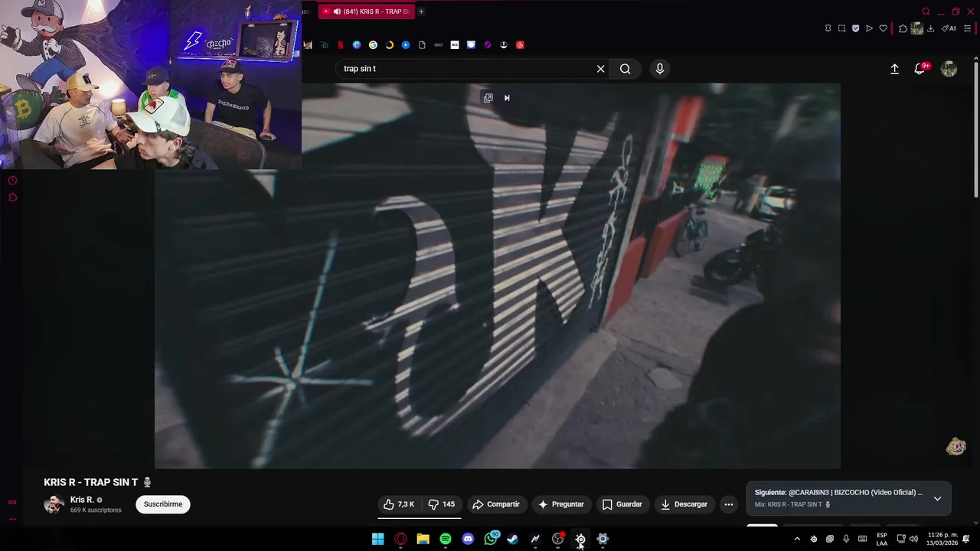Save the video with Guardar
The height and width of the screenshot is (551, 980).
(x=622, y=504)
